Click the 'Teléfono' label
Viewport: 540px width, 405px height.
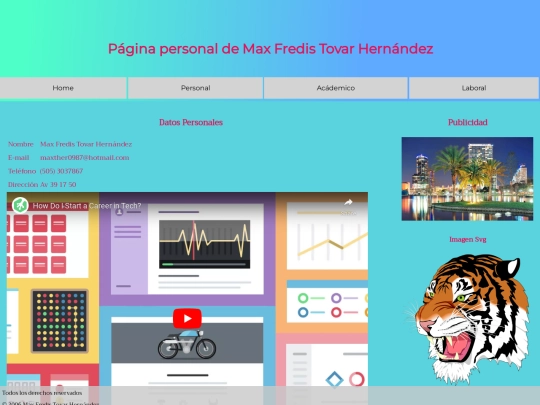[22, 171]
